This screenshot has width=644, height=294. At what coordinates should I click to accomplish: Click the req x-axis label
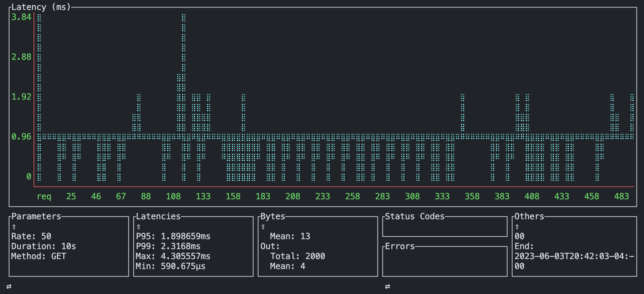[44, 196]
